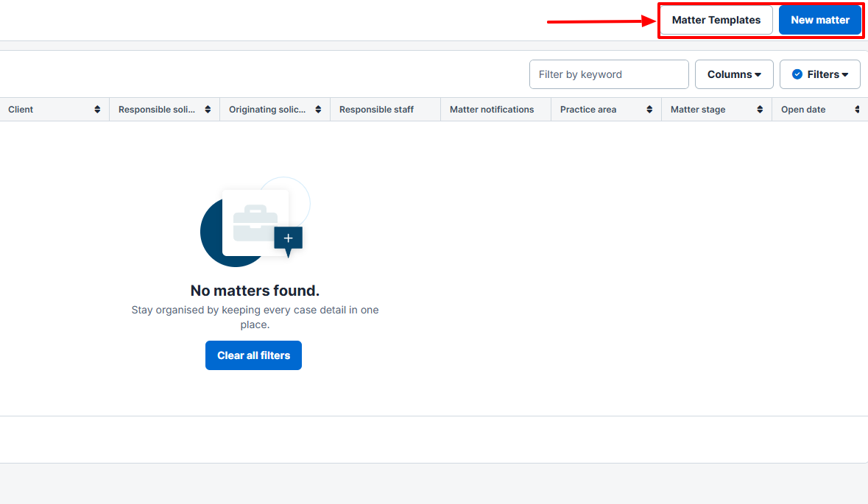Viewport: 868px width, 504px height.
Task: Click the Practice area header label
Action: click(588, 110)
